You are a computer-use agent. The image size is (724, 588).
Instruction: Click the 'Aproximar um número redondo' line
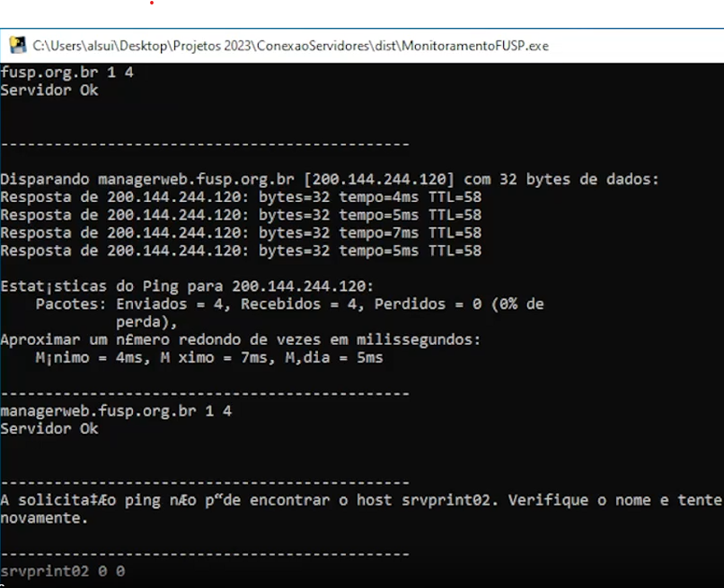click(x=241, y=339)
